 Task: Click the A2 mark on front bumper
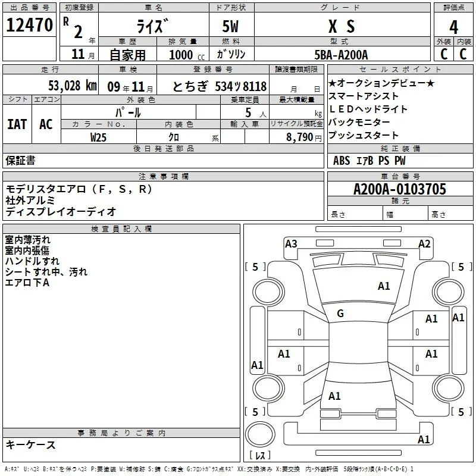click(x=424, y=244)
